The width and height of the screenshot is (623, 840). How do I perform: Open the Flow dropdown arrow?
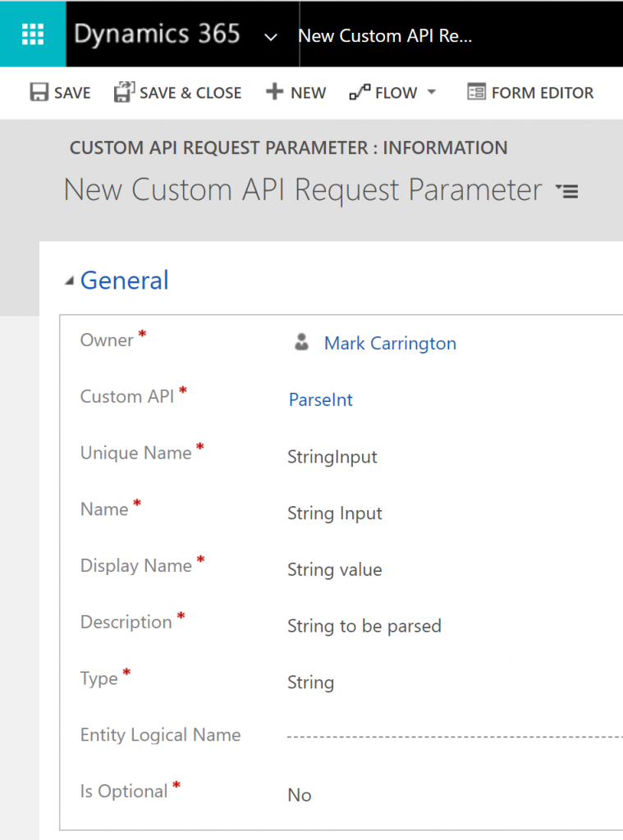(432, 93)
